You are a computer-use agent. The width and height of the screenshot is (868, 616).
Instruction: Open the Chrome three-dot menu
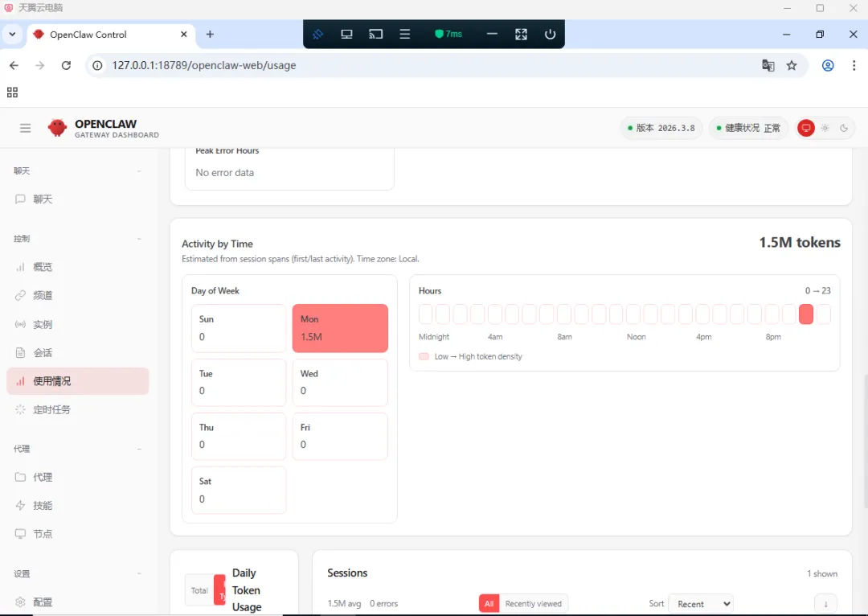854,65
